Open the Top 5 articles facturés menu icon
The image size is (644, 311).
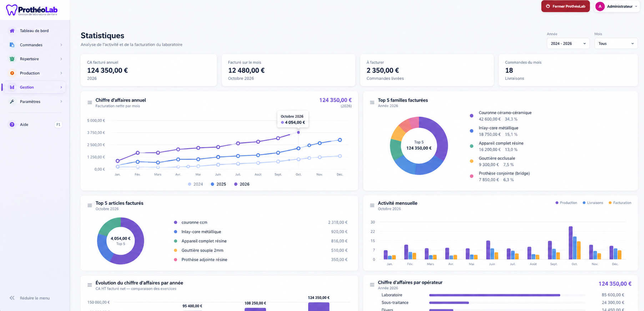pyautogui.click(x=90, y=205)
